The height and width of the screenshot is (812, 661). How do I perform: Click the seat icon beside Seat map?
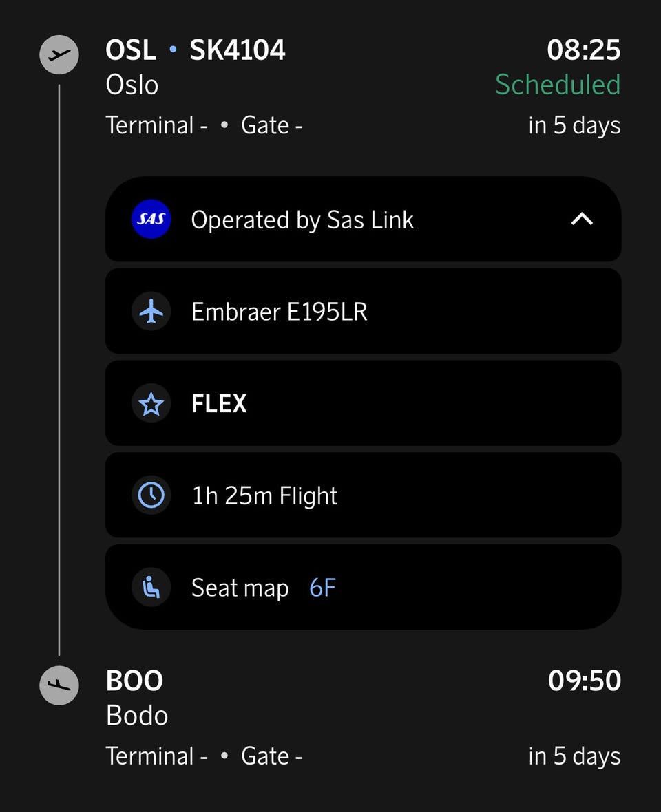tap(151, 587)
